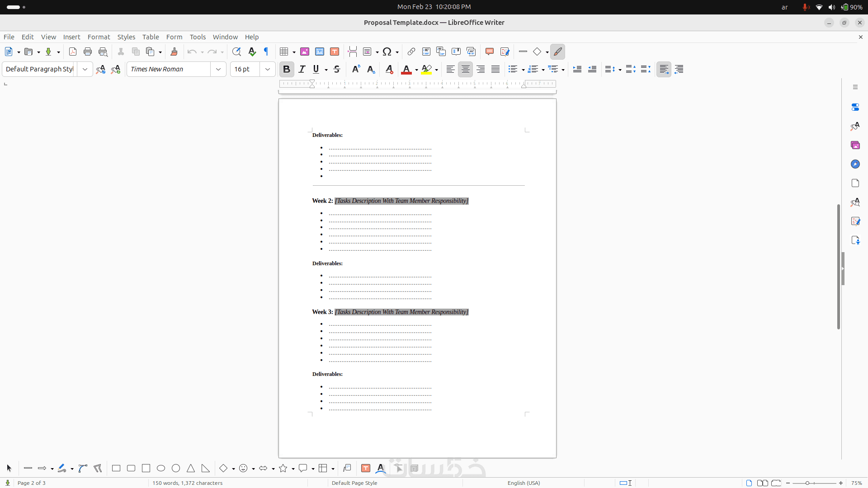Image resolution: width=868 pixels, height=488 pixels.
Task: Open the Navigator sidebar panel
Action: click(x=855, y=164)
